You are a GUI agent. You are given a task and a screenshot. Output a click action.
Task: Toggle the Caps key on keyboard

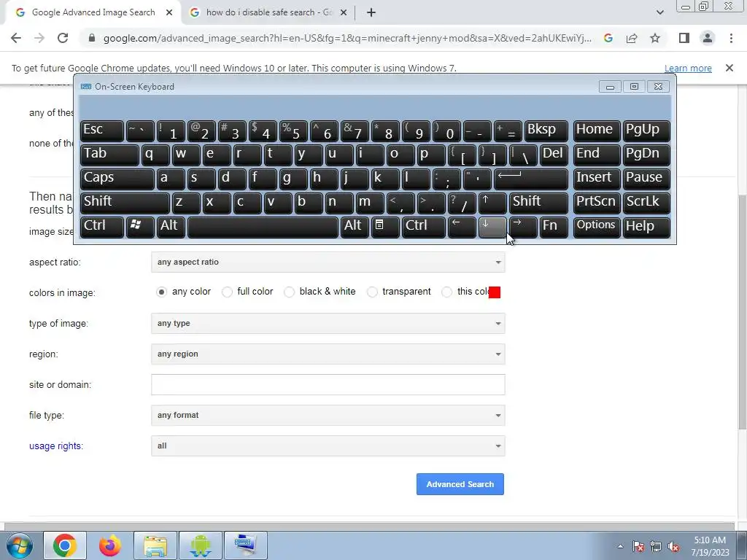tap(117, 179)
